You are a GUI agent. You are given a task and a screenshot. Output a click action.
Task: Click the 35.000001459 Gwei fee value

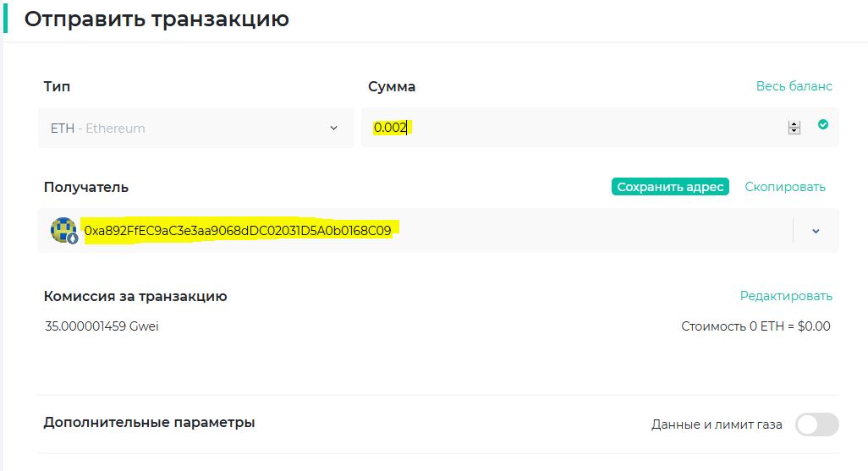point(102,326)
